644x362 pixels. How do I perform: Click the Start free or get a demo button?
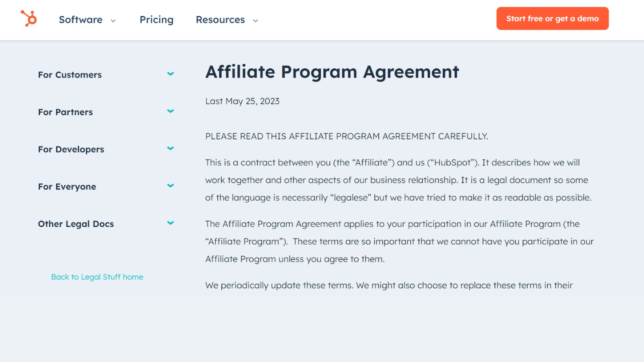(552, 18)
